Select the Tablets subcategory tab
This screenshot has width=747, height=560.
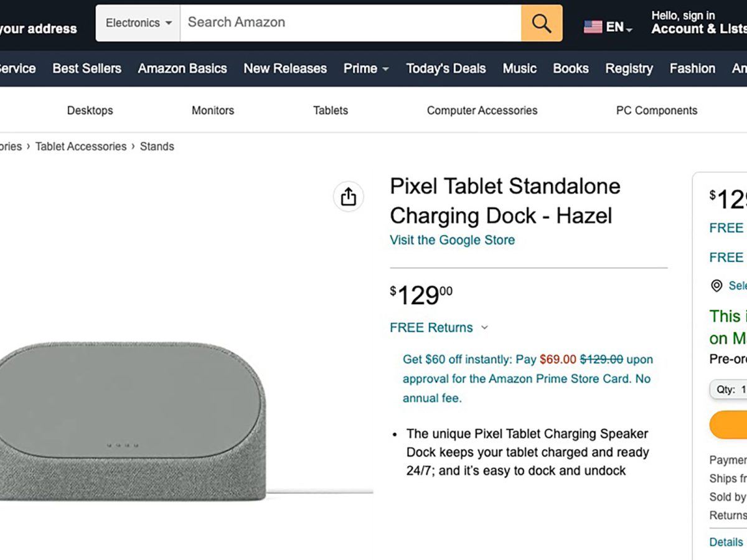pyautogui.click(x=331, y=111)
